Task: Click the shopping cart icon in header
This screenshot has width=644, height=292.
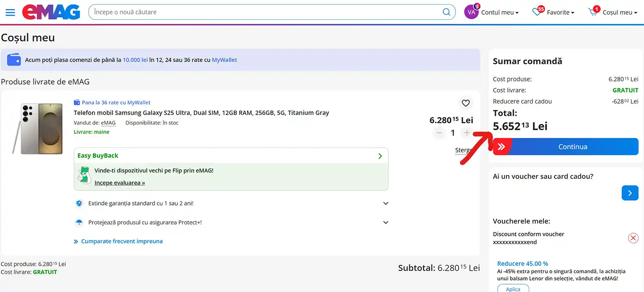Action: pos(593,12)
